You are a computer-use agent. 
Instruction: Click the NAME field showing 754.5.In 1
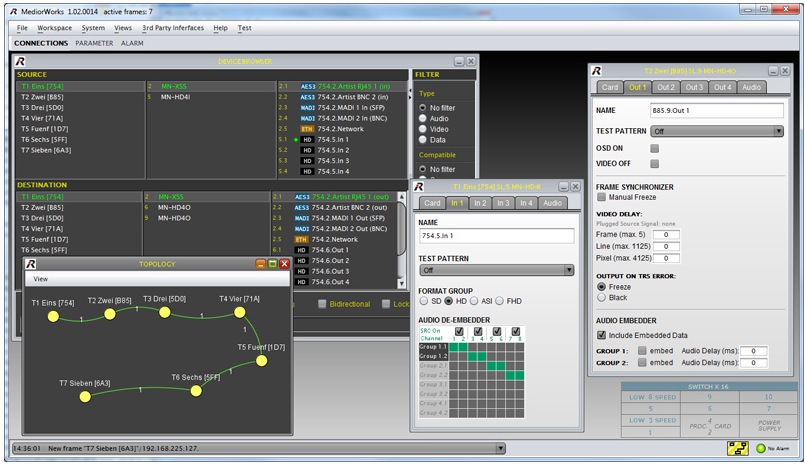(x=496, y=236)
